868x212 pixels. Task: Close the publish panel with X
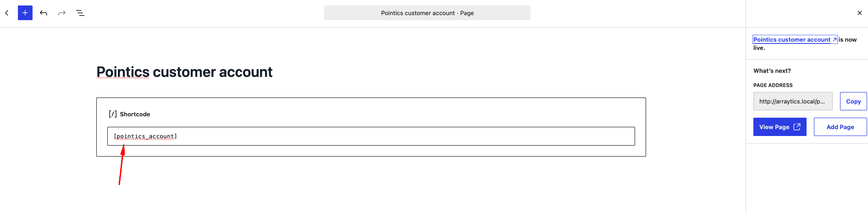tap(860, 13)
